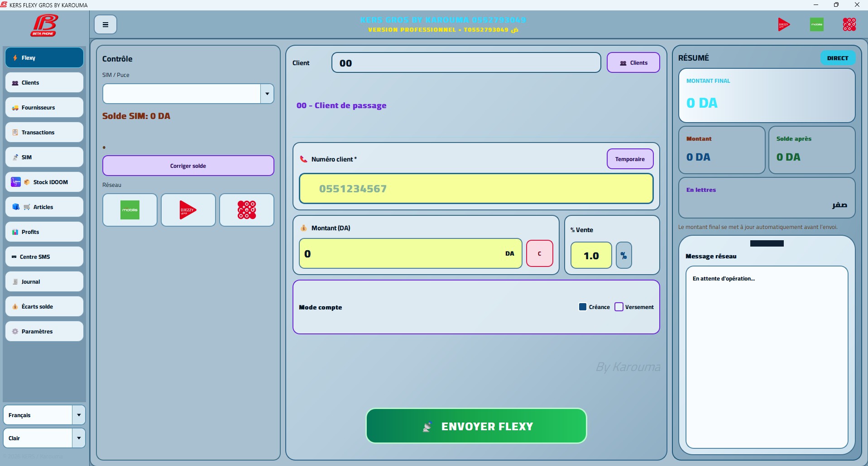Toggle the DIRECT mode button
The image size is (868, 466).
[x=838, y=58]
